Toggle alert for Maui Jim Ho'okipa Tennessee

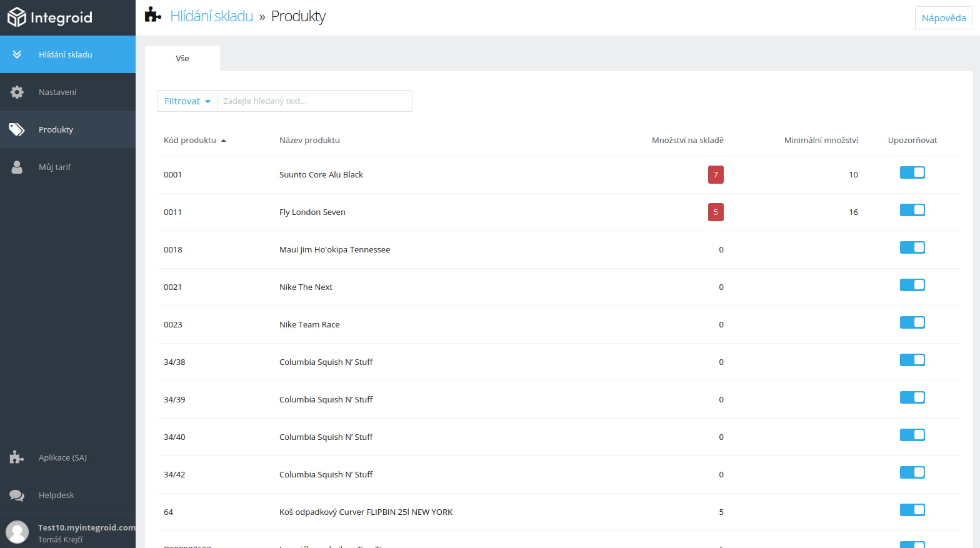[912, 247]
